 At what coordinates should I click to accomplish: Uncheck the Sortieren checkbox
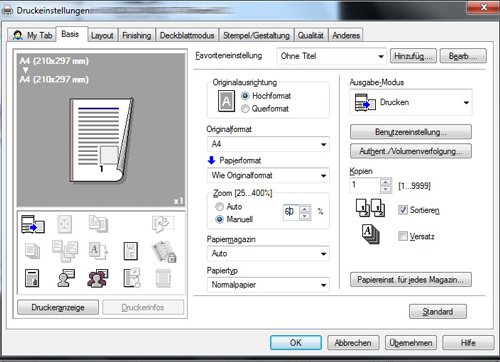(x=403, y=210)
